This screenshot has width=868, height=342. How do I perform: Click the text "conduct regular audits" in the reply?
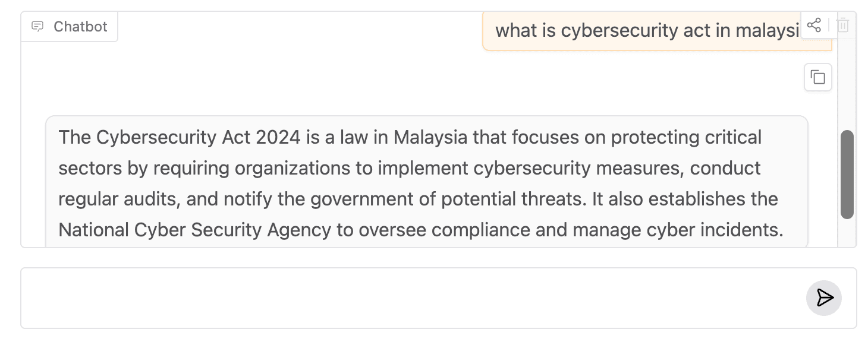coord(410,183)
